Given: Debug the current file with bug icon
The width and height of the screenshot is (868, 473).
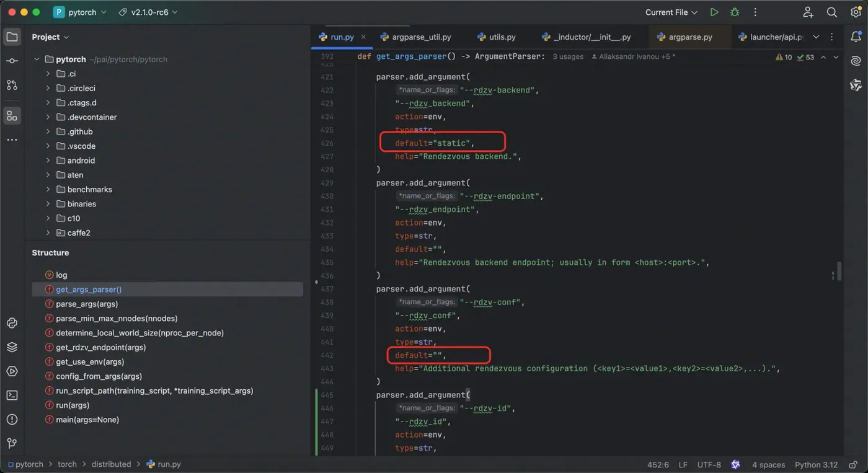Looking at the screenshot, I should (735, 12).
